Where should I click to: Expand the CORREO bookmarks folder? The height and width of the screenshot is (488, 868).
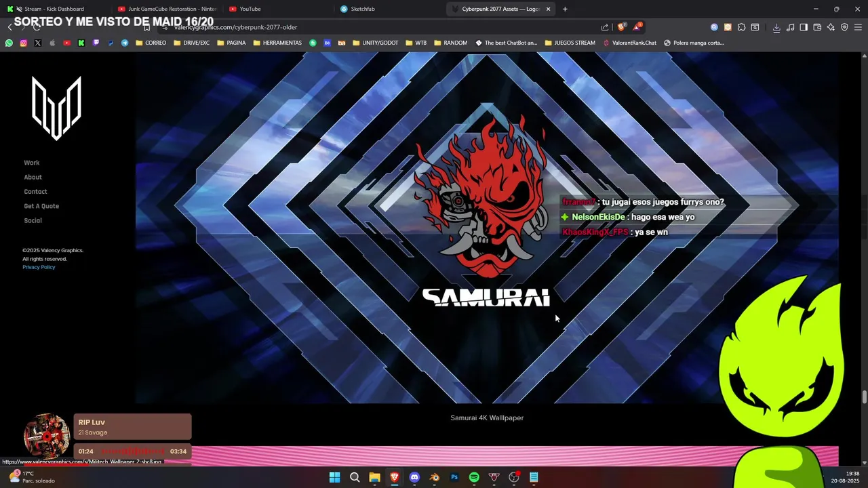(x=151, y=43)
